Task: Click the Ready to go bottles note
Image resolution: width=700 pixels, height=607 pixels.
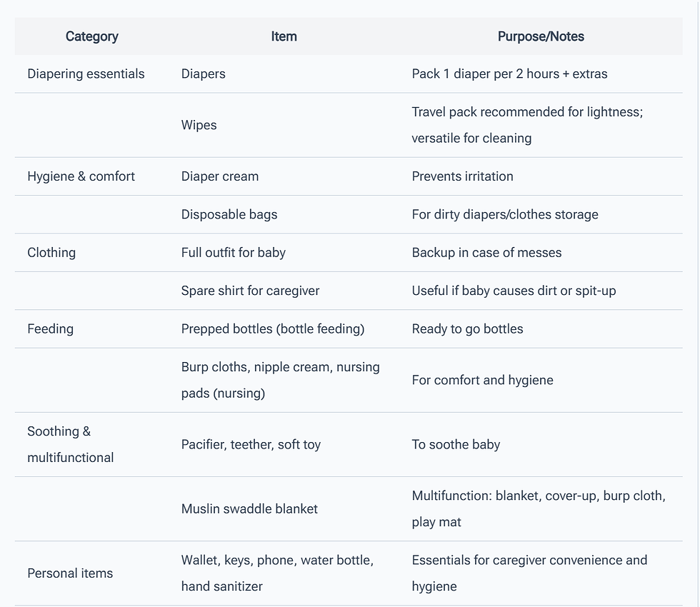Action: 467,329
